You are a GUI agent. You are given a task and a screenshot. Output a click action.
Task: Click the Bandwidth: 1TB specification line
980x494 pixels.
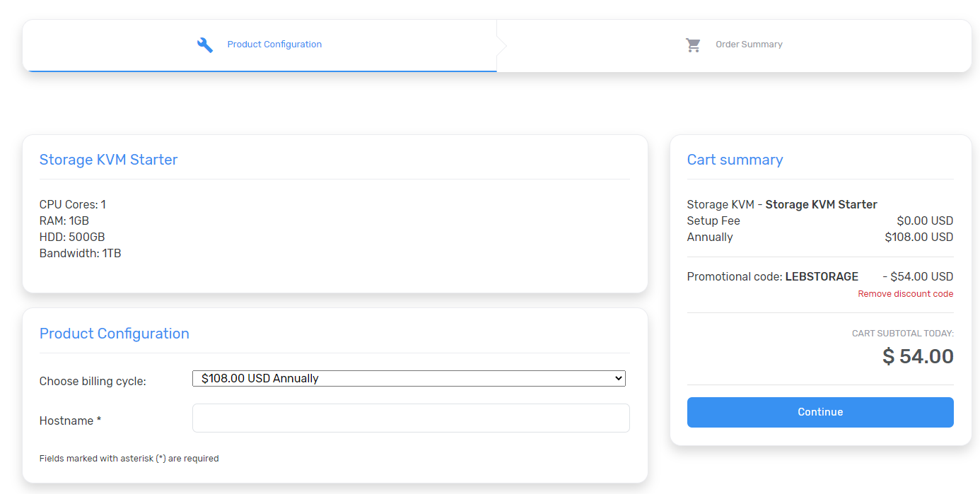click(x=80, y=254)
